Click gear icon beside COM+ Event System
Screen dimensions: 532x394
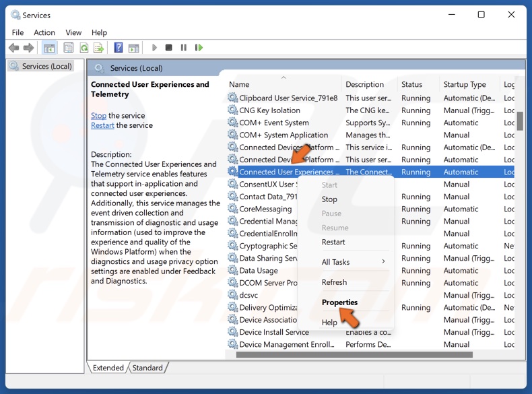tap(233, 122)
